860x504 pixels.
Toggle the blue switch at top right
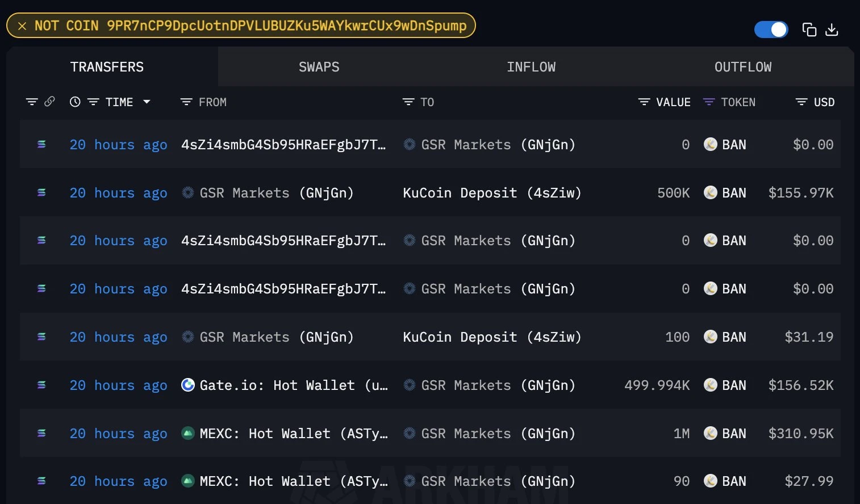pyautogui.click(x=770, y=30)
